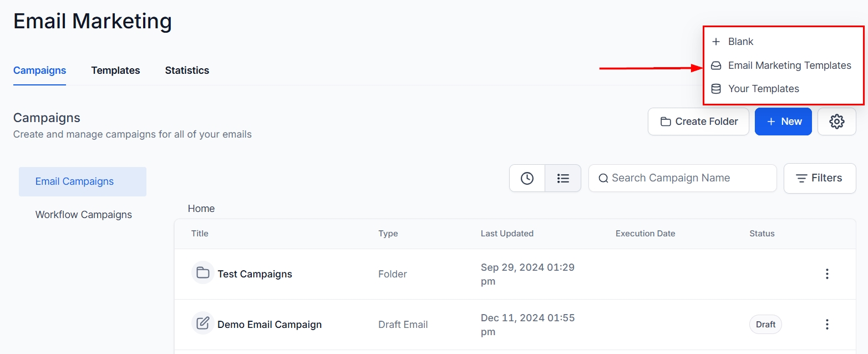Switch to the Templates tab
Viewport: 868px width, 354px height.
tap(115, 70)
